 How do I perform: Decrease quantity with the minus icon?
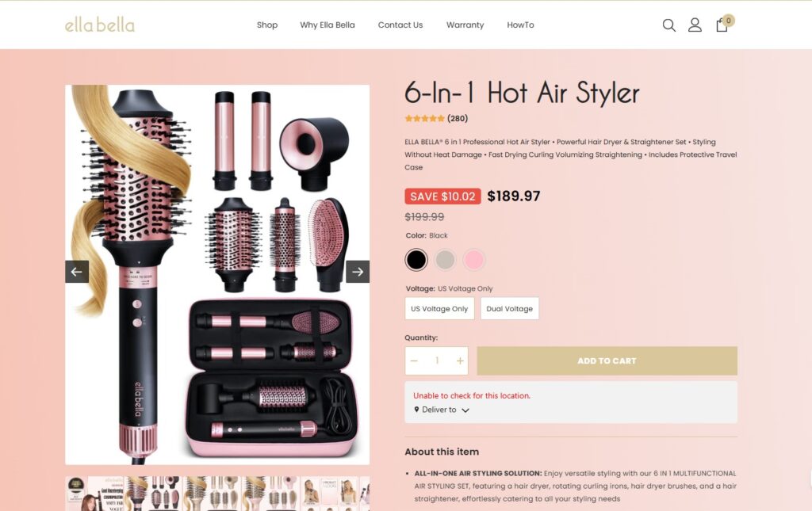pos(414,361)
